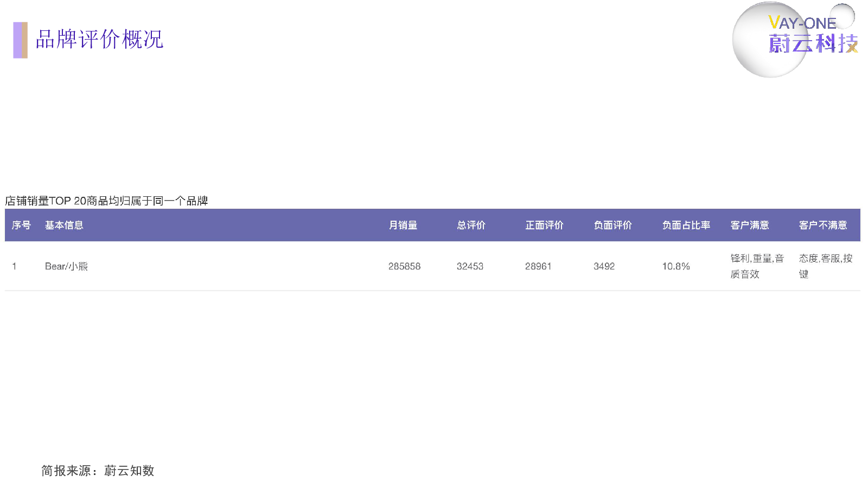Select the 品牌评价概况 page title
The image size is (868, 488).
99,40
